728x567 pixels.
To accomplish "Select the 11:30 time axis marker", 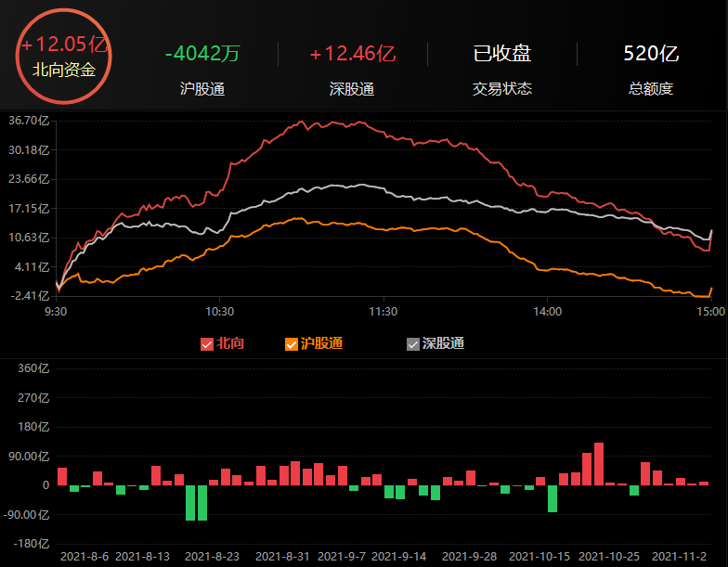I will 383,312.
